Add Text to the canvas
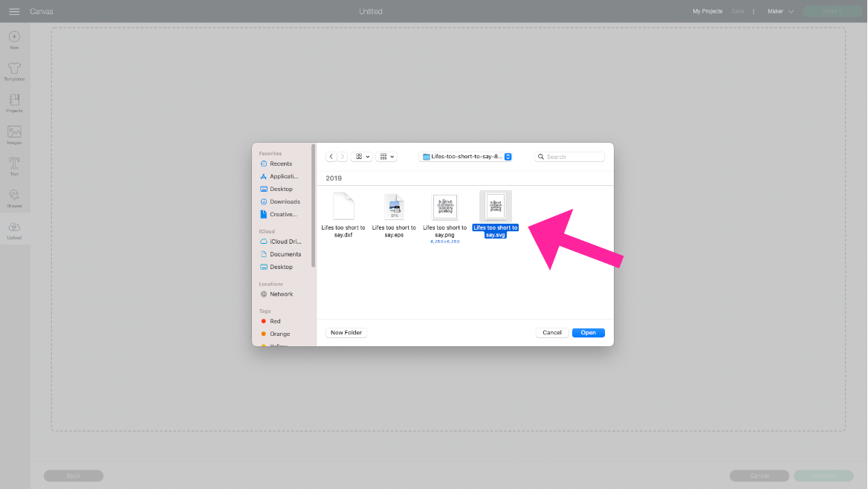This screenshot has width=868, height=489. click(14, 166)
